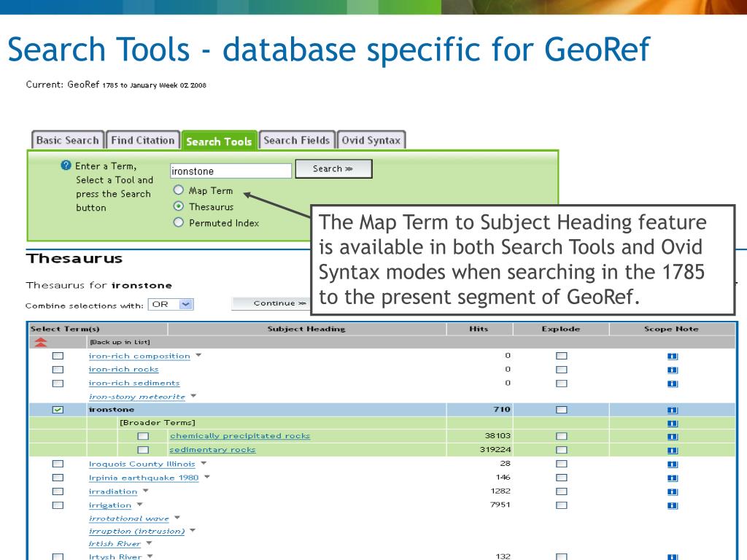Click the Back up in List text

click(120, 342)
